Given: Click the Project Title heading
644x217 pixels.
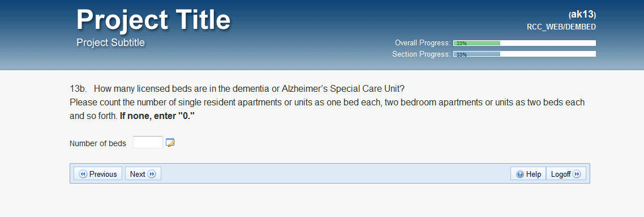Looking at the screenshot, I should 153,20.
